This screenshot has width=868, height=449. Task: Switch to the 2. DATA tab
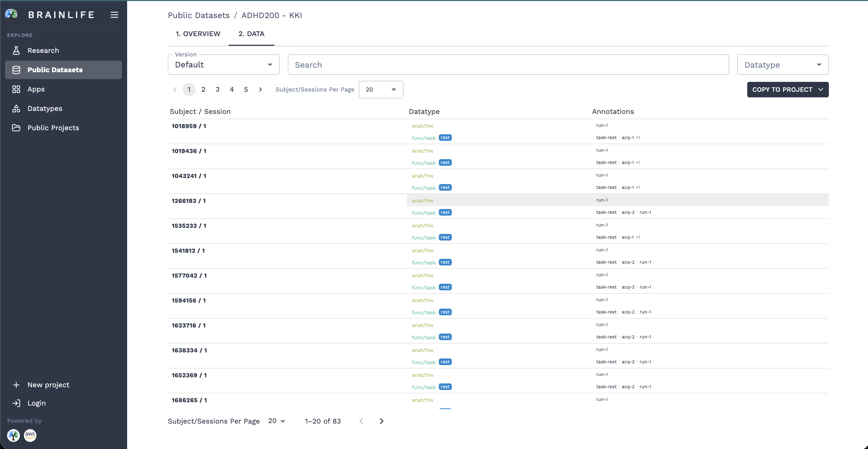251,34
